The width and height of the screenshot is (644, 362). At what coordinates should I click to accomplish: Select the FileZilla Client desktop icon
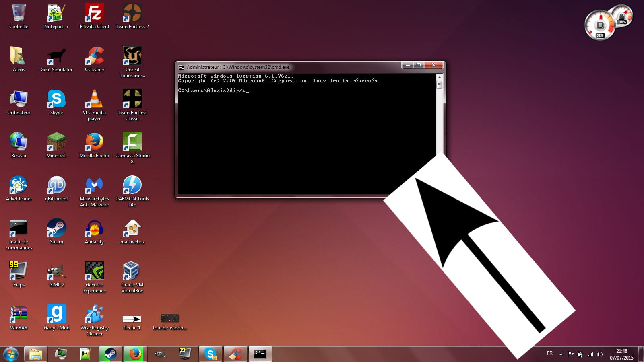(94, 13)
